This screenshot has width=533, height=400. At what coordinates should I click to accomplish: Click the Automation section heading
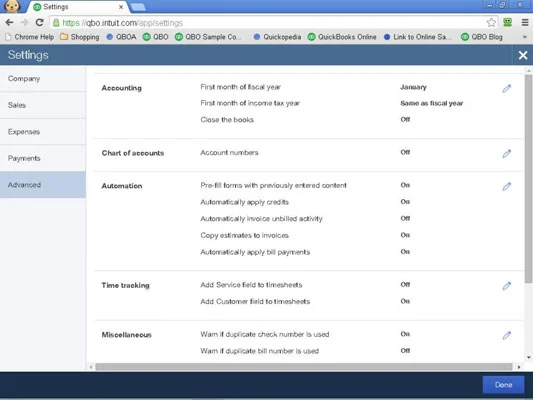tap(122, 186)
